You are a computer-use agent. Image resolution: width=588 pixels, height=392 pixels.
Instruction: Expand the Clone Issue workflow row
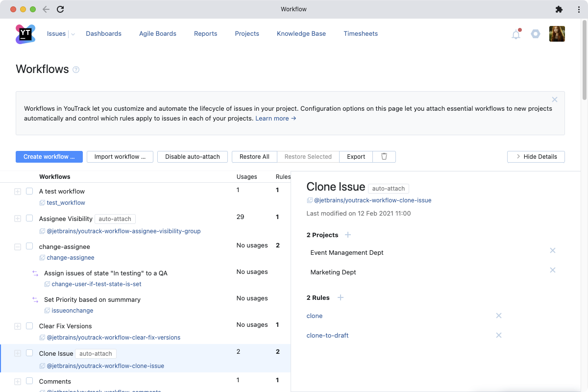click(18, 353)
